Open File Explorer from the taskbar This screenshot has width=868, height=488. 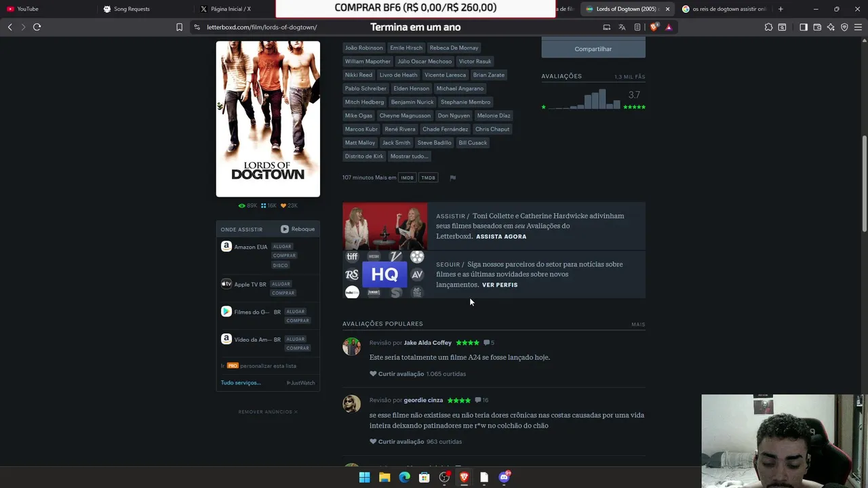tap(384, 477)
